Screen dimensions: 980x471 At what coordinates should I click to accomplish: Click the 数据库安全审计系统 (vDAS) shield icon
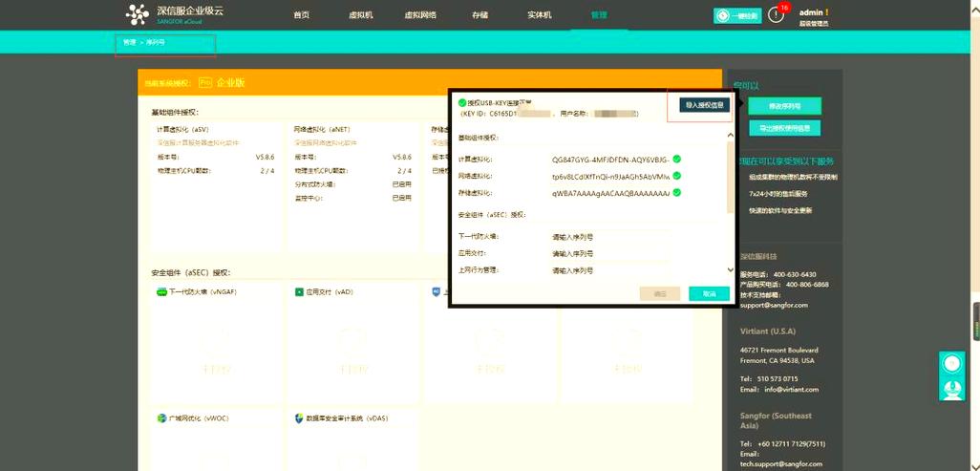299,417
